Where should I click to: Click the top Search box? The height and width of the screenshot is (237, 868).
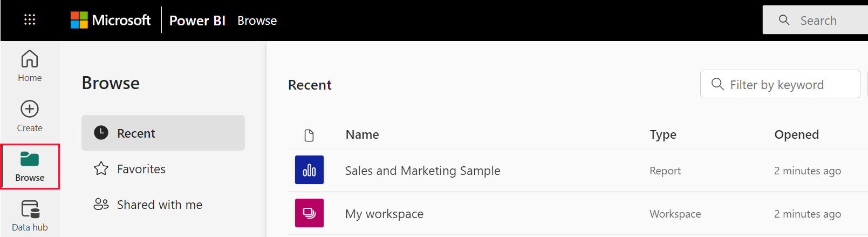pos(815,20)
